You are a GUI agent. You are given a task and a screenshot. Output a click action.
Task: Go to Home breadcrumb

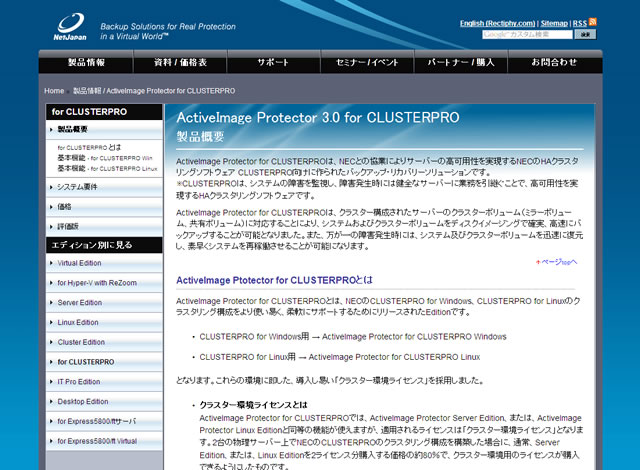click(x=54, y=91)
